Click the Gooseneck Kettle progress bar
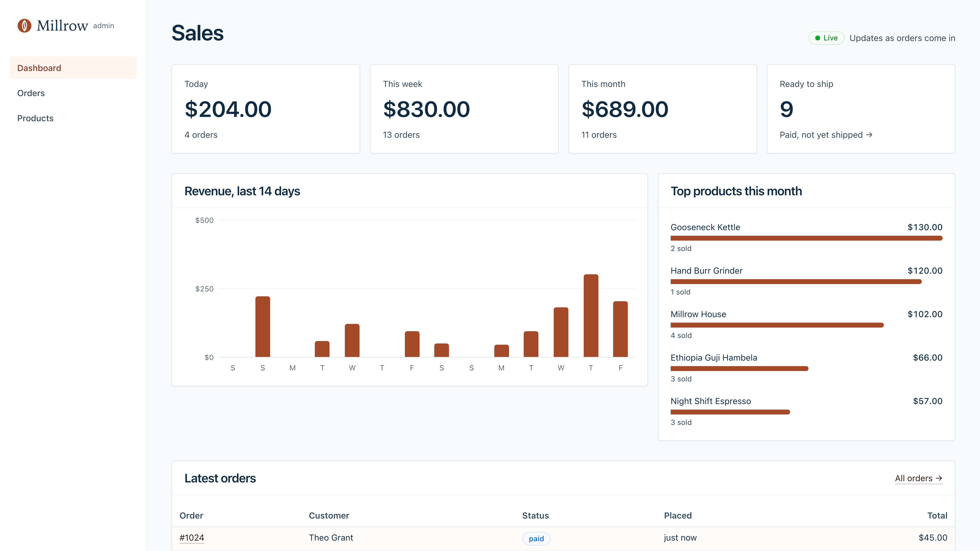The image size is (980, 551). point(806,238)
